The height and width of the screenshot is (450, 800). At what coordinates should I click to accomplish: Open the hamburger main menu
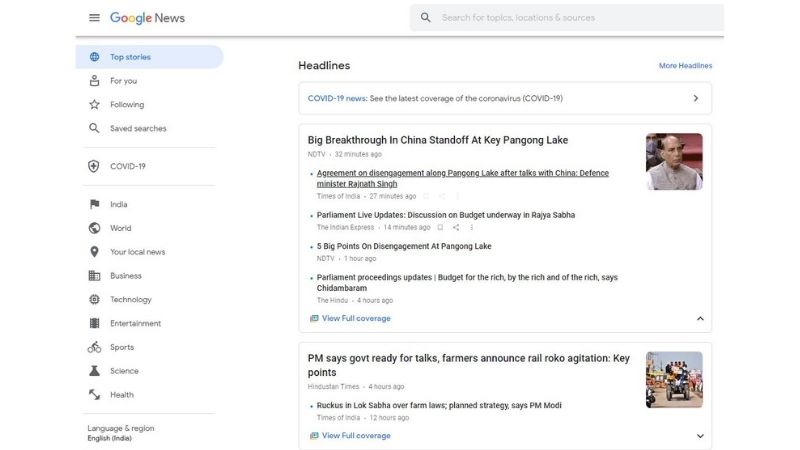[94, 18]
